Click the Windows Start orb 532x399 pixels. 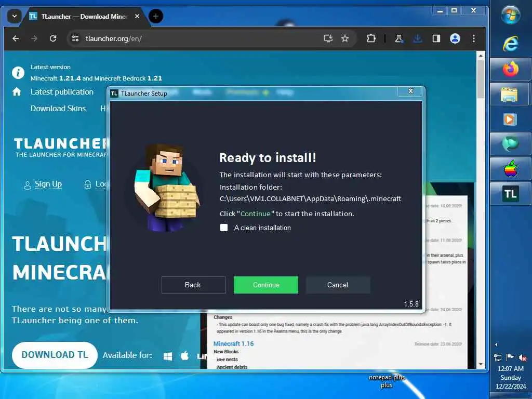tap(510, 15)
